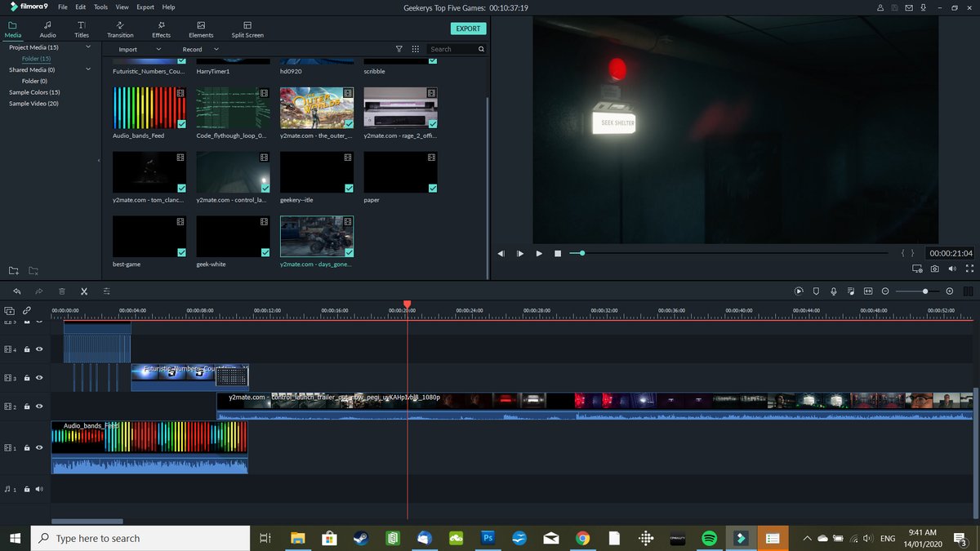The width and height of the screenshot is (980, 551).
Task: Hide video track 3 with eye icon
Action: 39,378
